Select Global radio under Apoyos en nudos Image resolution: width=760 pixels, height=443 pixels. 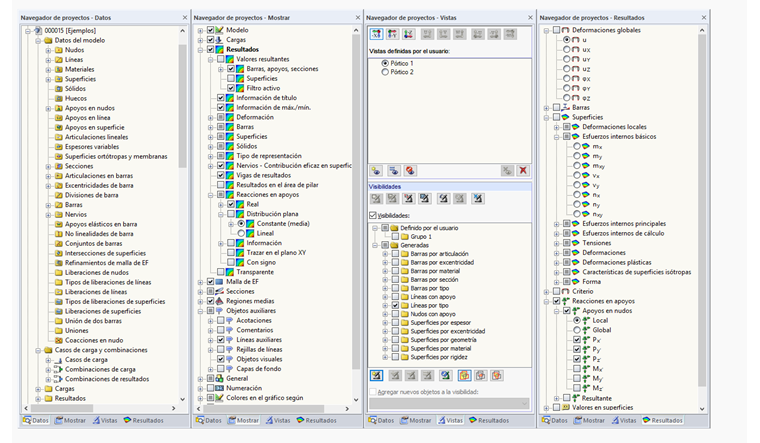[577, 330]
